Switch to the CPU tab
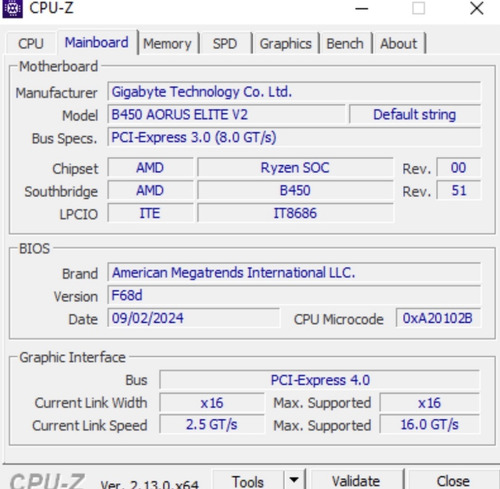This screenshot has width=500, height=489. (x=31, y=44)
